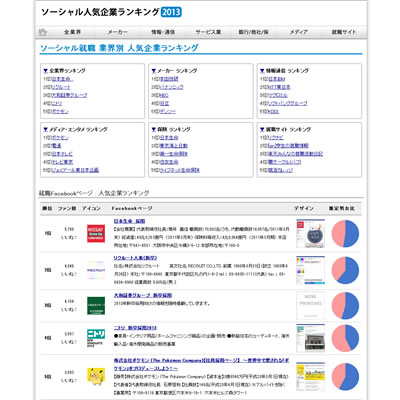Toggle the triangle beside 就職サイト ランキング
The height and width of the screenshot is (400, 400).
coord(262,129)
